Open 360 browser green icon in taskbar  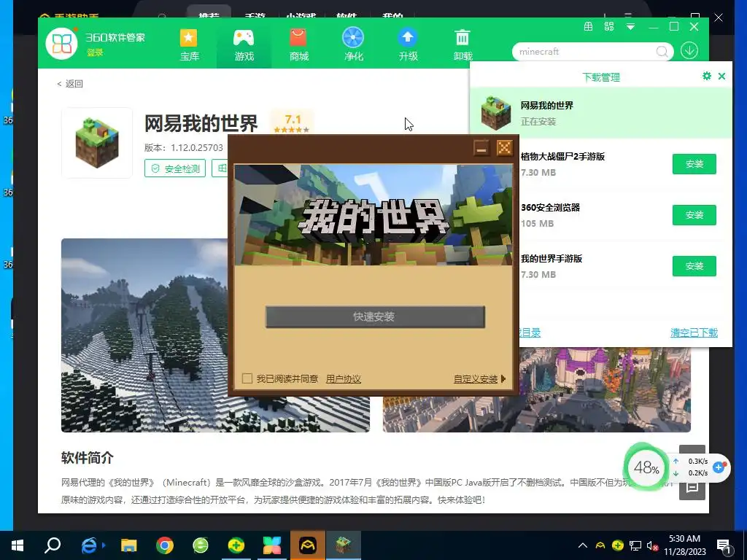201,545
